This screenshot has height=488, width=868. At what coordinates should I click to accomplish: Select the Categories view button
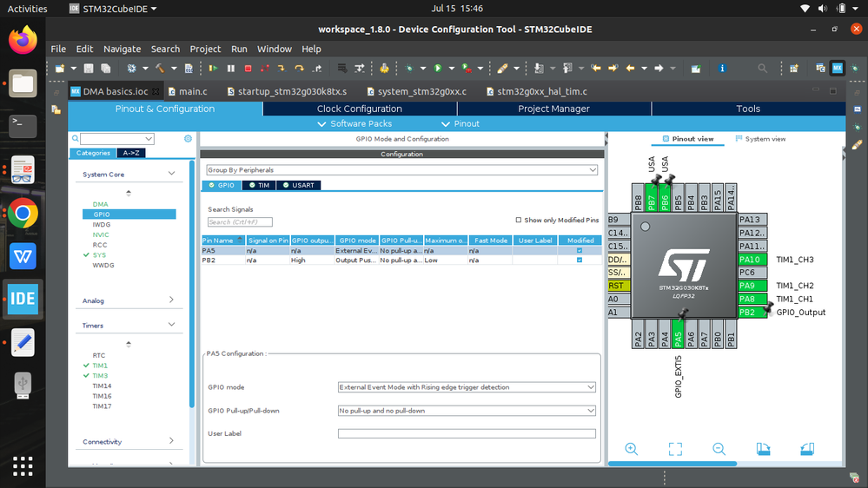coord(93,154)
